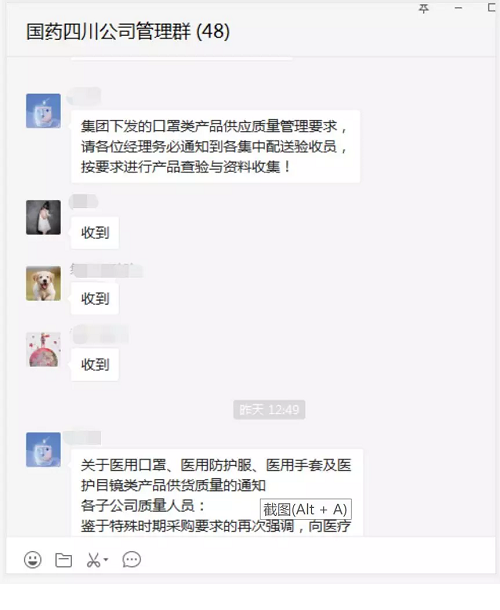Screen dimensions: 500x610
Task: Click the robot avatar near bottom message
Action: coord(43,449)
